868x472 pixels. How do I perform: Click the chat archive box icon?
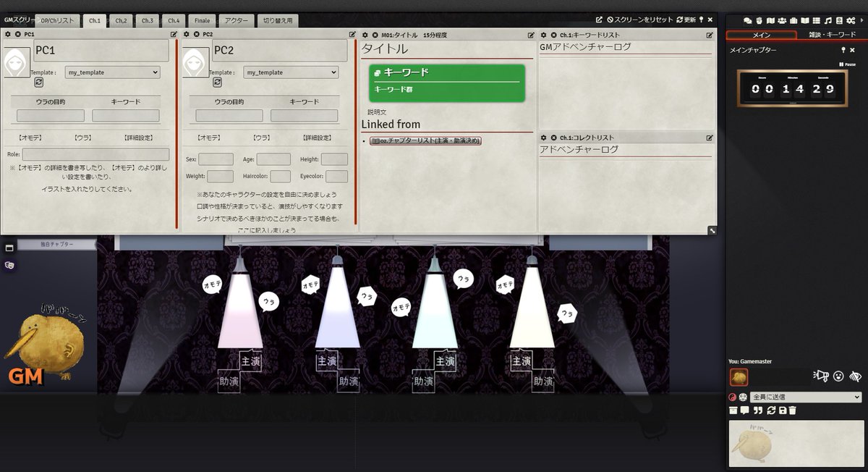733,410
